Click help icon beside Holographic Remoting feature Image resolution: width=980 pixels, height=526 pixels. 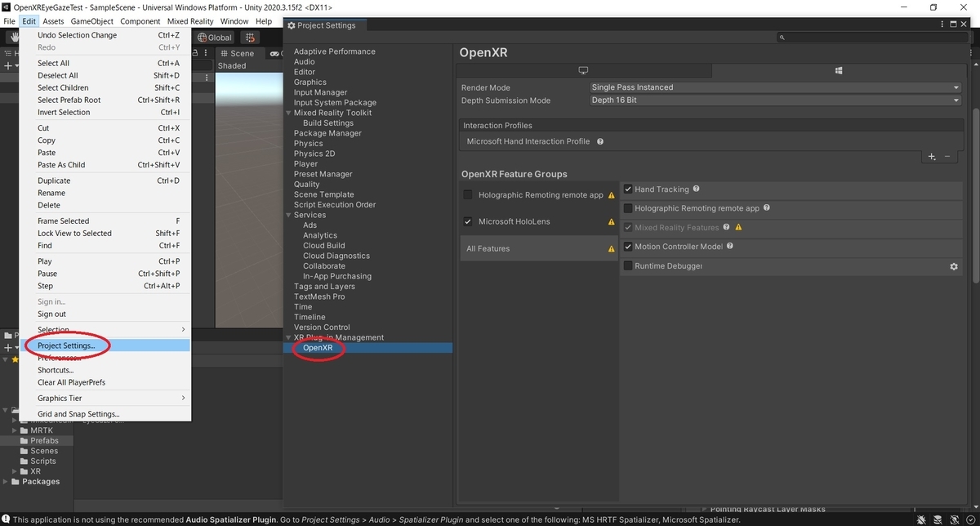coord(767,208)
